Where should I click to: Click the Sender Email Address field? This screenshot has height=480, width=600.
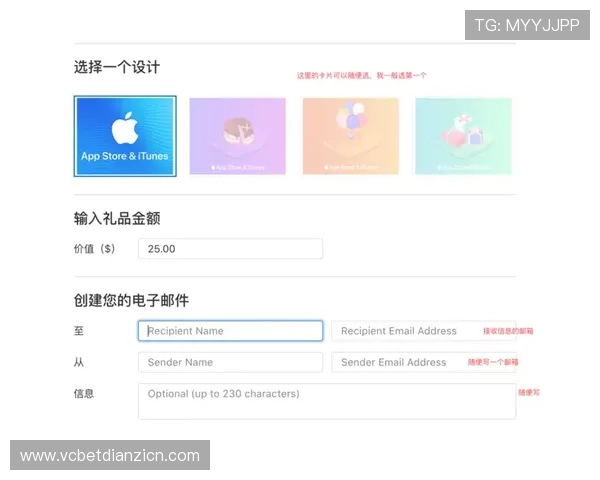click(424, 362)
